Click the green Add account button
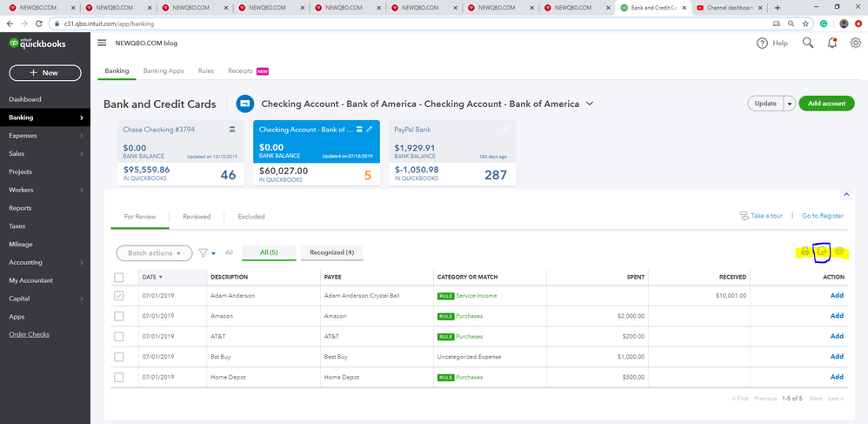The image size is (868, 424). [x=826, y=104]
